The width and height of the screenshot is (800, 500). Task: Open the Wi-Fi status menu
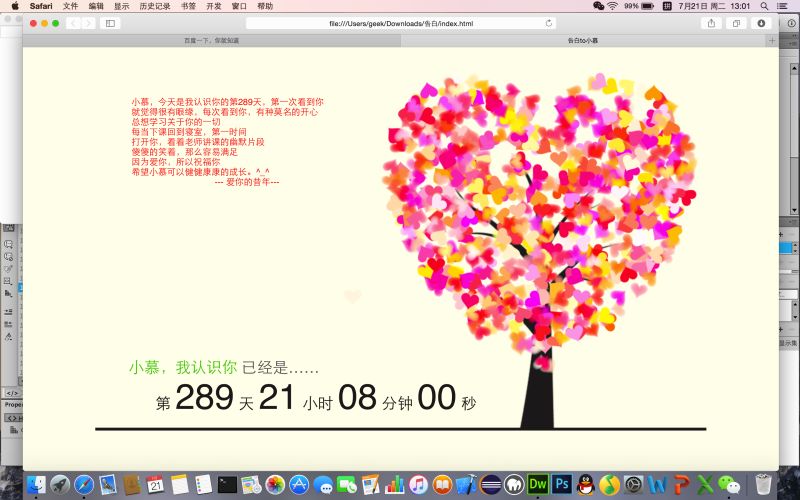pyautogui.click(x=613, y=6)
